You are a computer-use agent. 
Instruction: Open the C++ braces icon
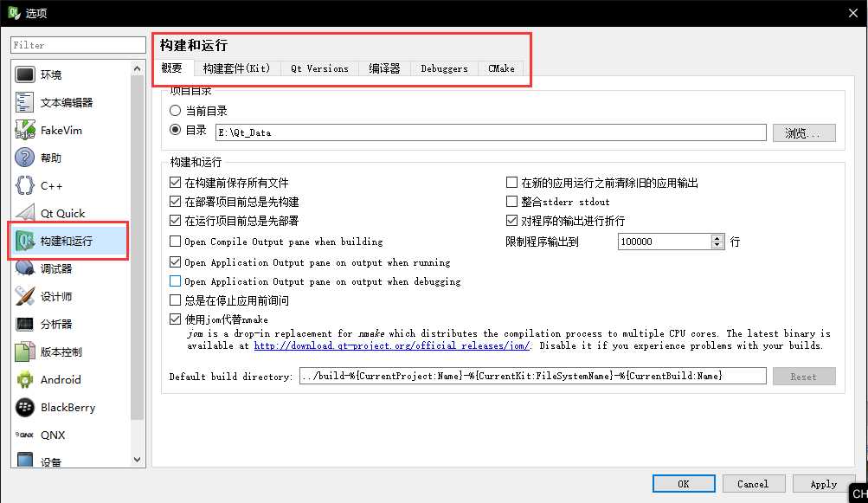(25, 185)
